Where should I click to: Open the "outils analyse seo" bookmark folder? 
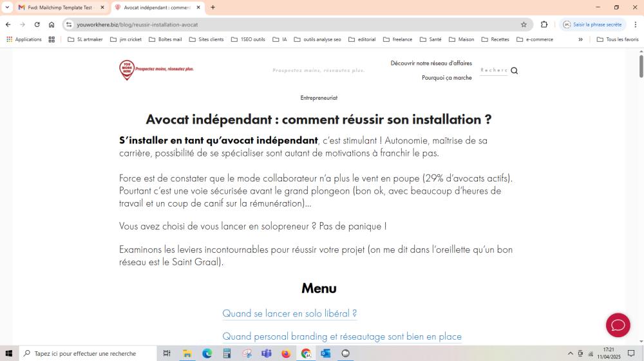tap(317, 39)
